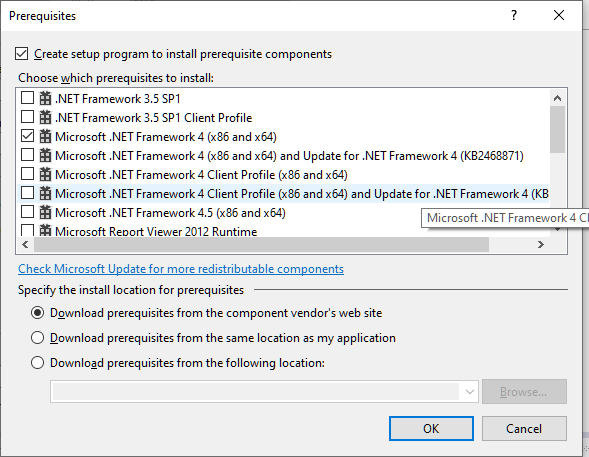Screen dimensions: 589x457
Task: Check the highlighted Client Profile and Update row checkbox
Action: coord(27,193)
